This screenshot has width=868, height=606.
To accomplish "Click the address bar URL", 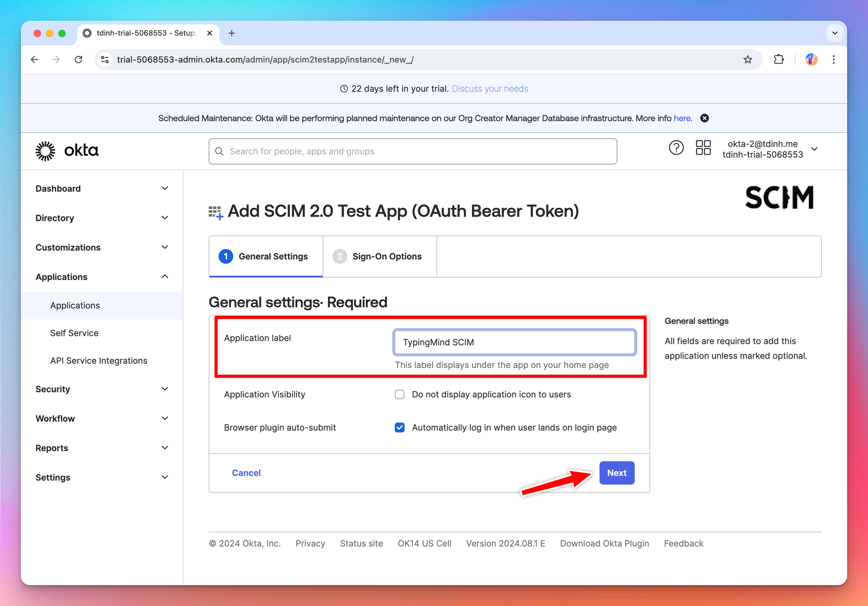I will point(265,59).
